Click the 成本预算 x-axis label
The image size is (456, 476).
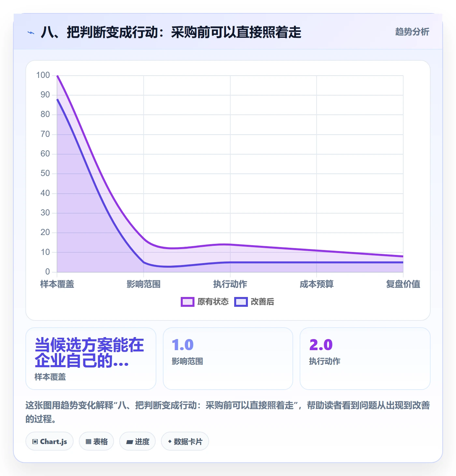pyautogui.click(x=317, y=284)
